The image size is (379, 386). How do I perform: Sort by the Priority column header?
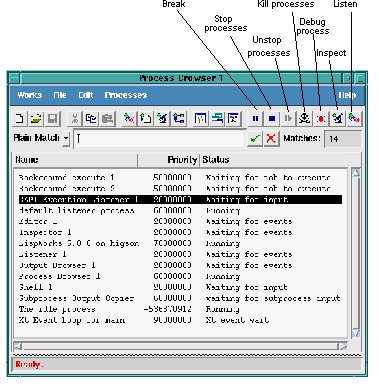pyautogui.click(x=168, y=160)
